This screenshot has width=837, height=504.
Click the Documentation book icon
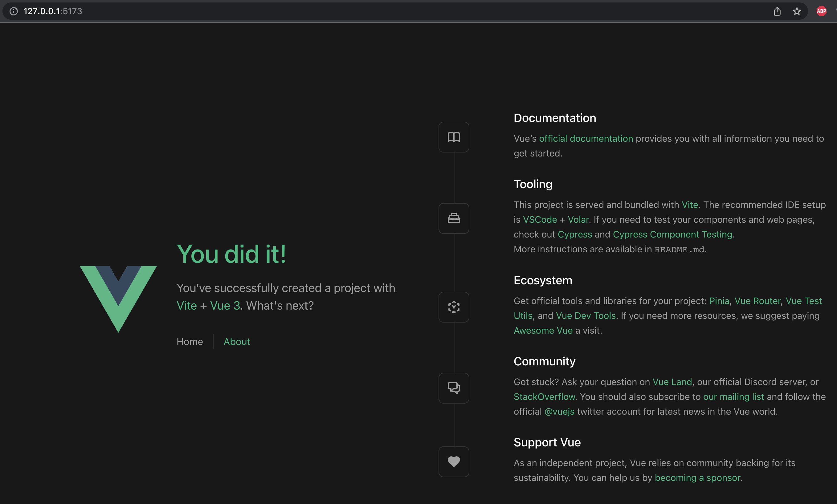(454, 137)
